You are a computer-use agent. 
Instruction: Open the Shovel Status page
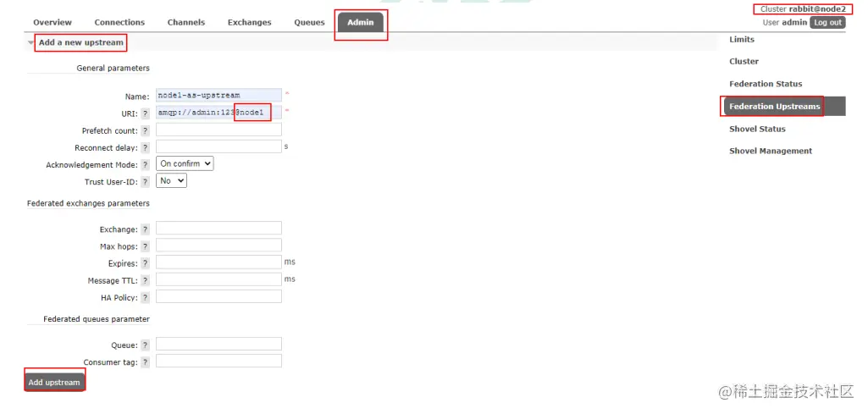[757, 129]
